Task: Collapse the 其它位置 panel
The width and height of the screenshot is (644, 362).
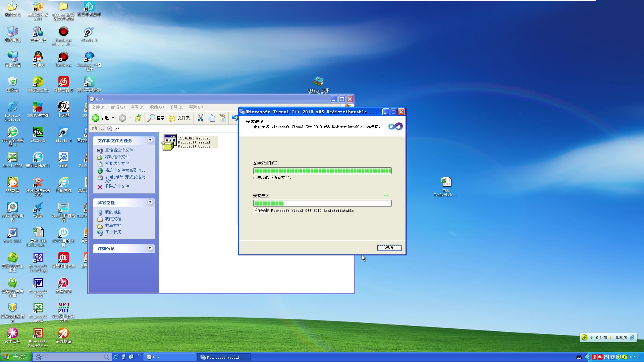Action: tap(150, 202)
